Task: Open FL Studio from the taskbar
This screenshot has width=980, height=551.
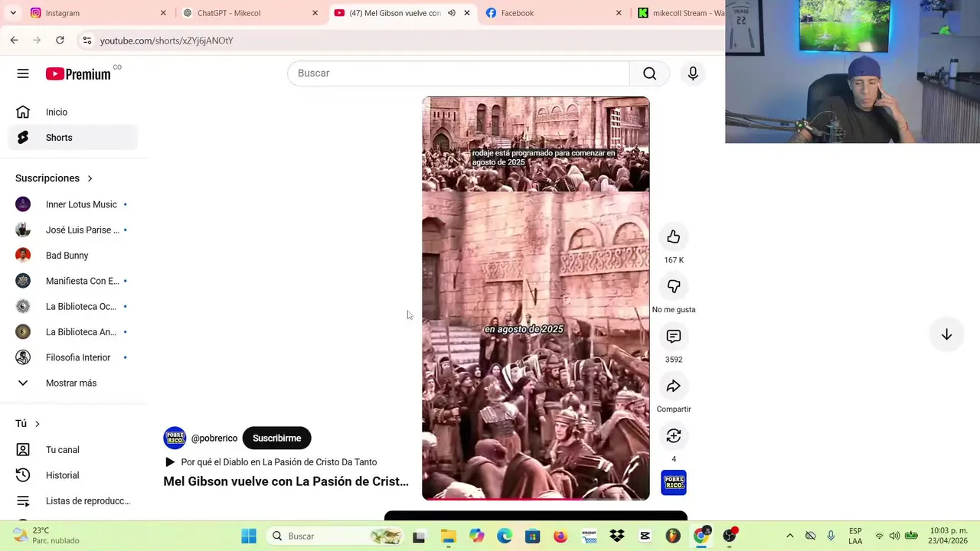Action: [x=673, y=536]
